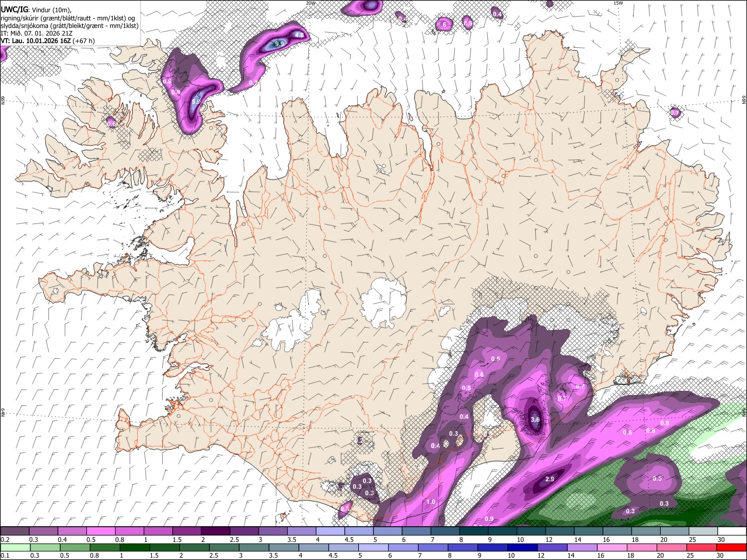Click the 0.2 label on upper scale

point(4,540)
